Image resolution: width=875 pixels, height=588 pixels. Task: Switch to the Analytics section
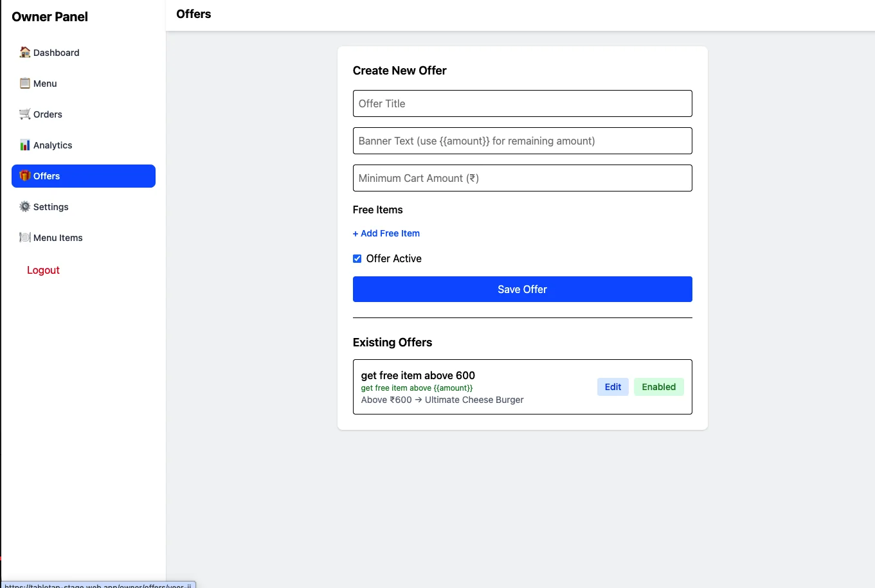(52, 145)
